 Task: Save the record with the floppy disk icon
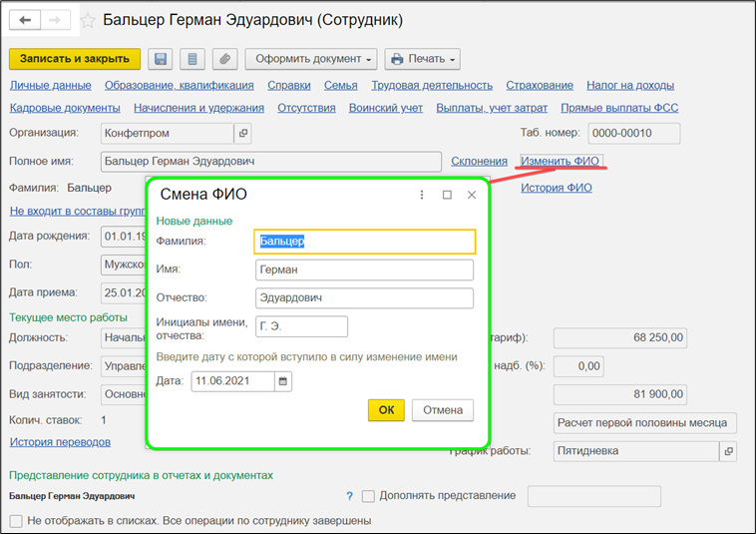tap(160, 59)
